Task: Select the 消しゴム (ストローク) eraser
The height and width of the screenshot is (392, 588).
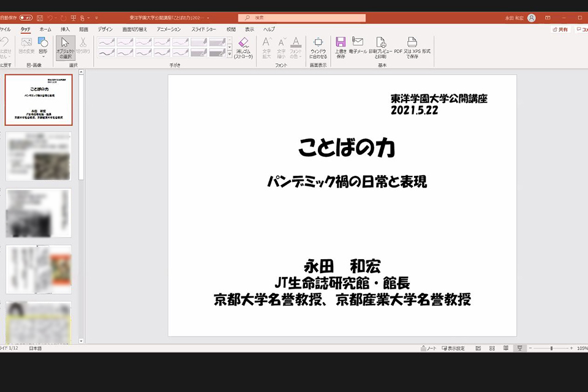Action: click(x=243, y=48)
